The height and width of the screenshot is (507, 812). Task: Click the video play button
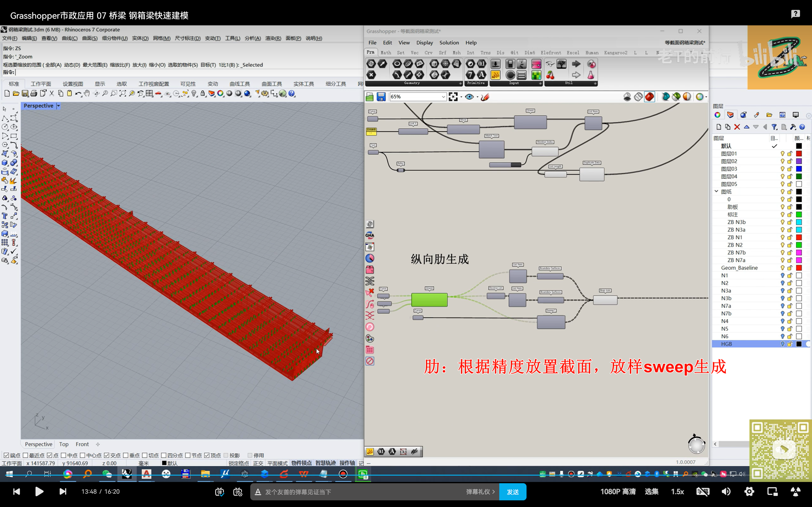39,491
